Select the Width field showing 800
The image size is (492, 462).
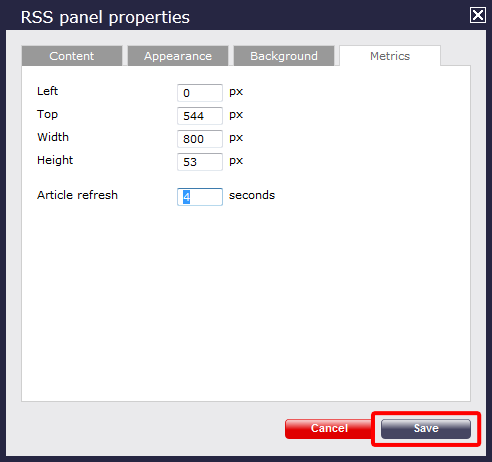coord(200,139)
